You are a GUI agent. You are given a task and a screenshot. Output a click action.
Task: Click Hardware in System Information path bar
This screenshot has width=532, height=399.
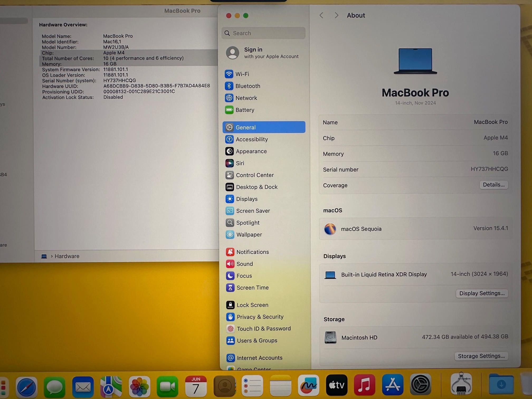[67, 256]
